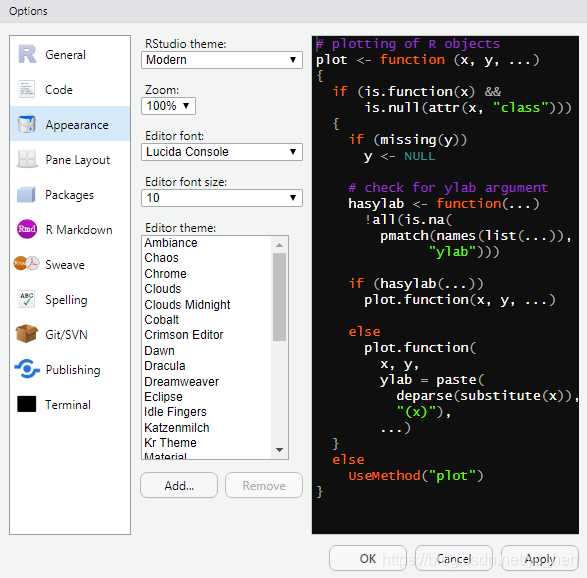Click the R Markdown Rmd icon
The height and width of the screenshot is (578, 587).
(x=27, y=229)
